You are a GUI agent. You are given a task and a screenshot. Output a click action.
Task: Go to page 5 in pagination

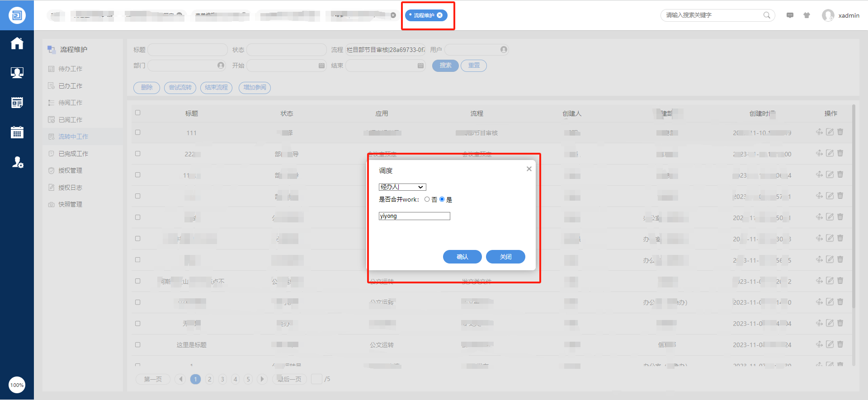click(x=248, y=379)
